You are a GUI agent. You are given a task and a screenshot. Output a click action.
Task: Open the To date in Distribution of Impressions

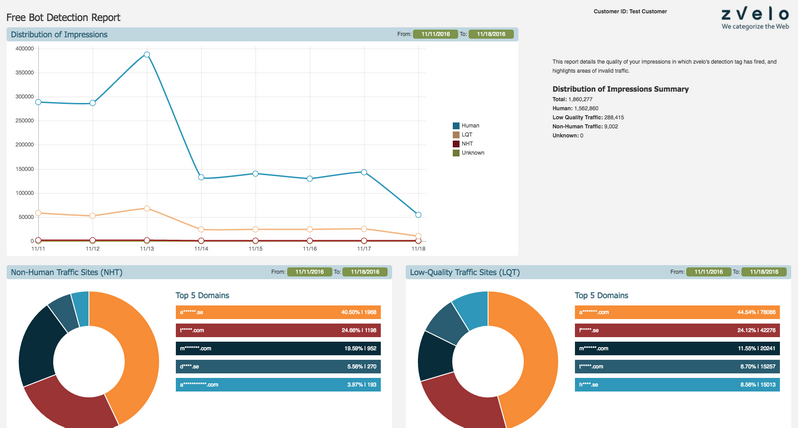490,34
